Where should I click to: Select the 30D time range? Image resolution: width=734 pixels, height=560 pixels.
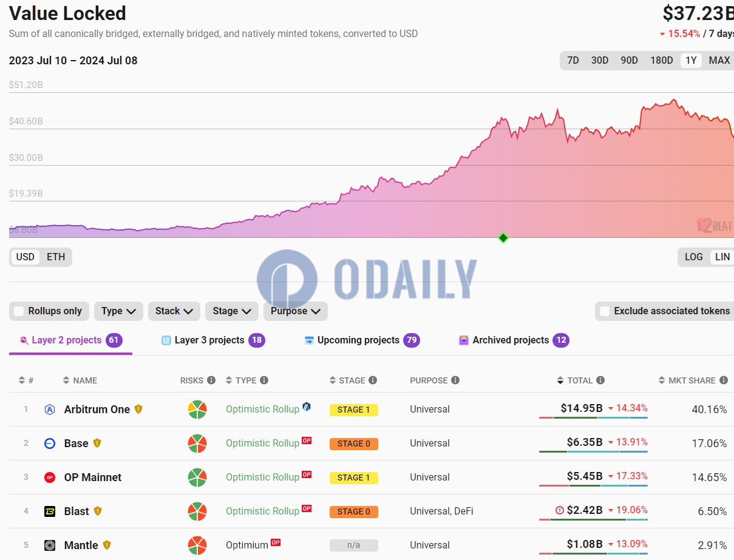(600, 61)
